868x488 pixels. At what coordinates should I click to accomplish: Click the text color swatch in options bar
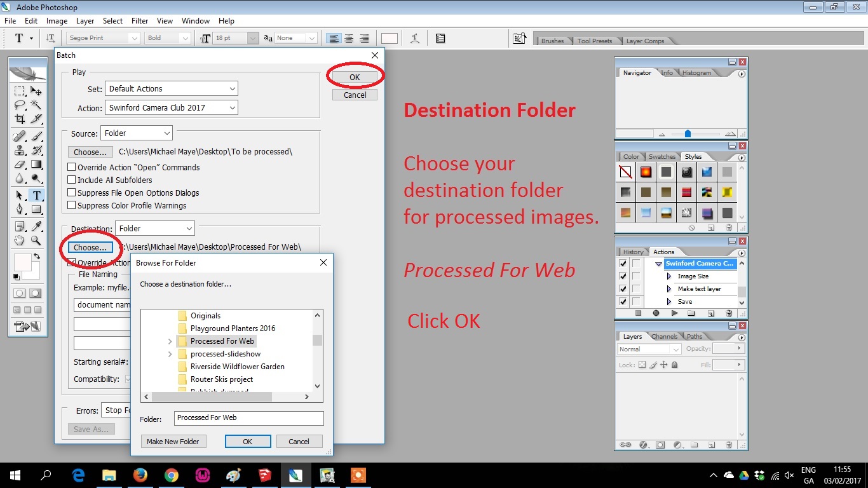(x=390, y=38)
